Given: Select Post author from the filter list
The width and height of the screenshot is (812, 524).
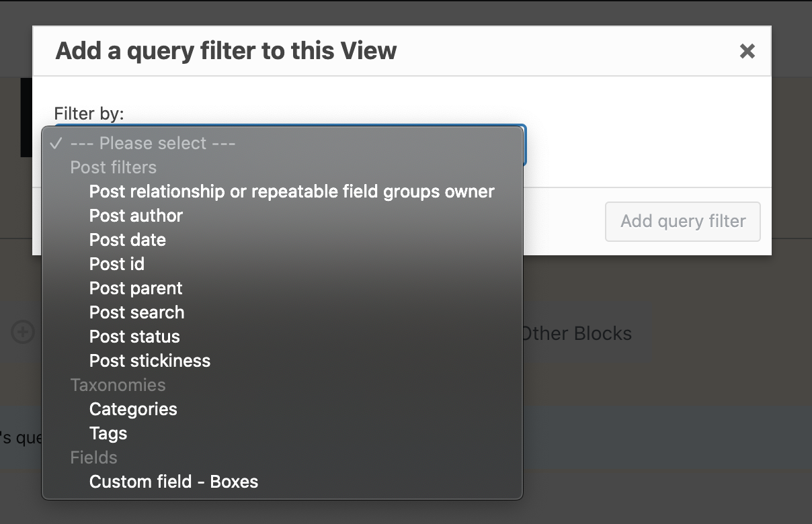Looking at the screenshot, I should click(136, 216).
